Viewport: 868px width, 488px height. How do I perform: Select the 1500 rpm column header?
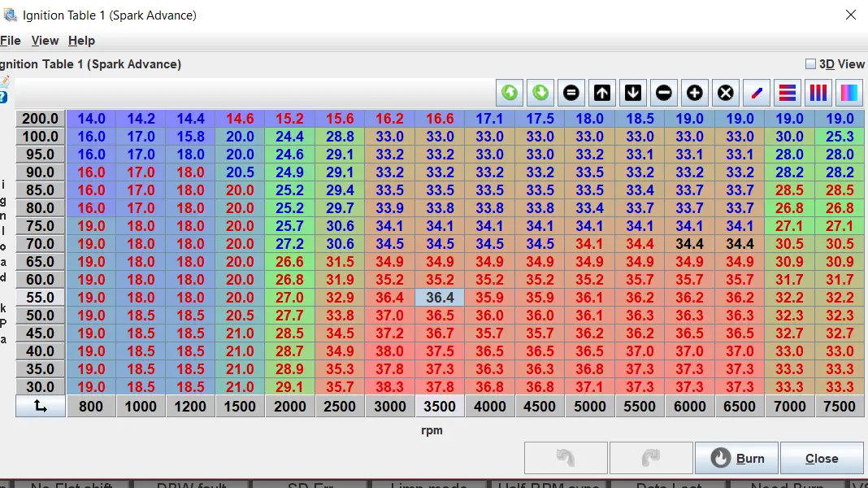point(240,406)
